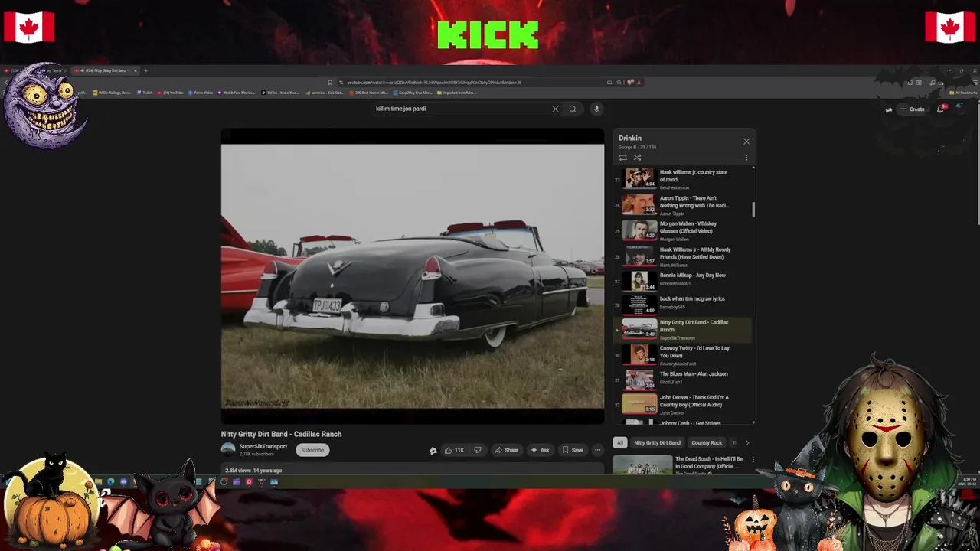Open the Watch Free Movies bookmark
The width and height of the screenshot is (980, 551).
[236, 93]
